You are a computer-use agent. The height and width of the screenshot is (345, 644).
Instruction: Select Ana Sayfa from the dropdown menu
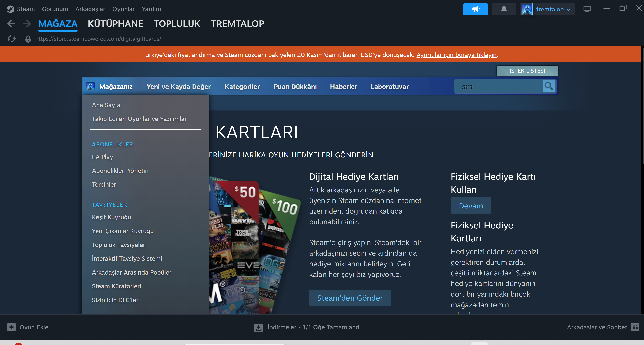point(106,105)
